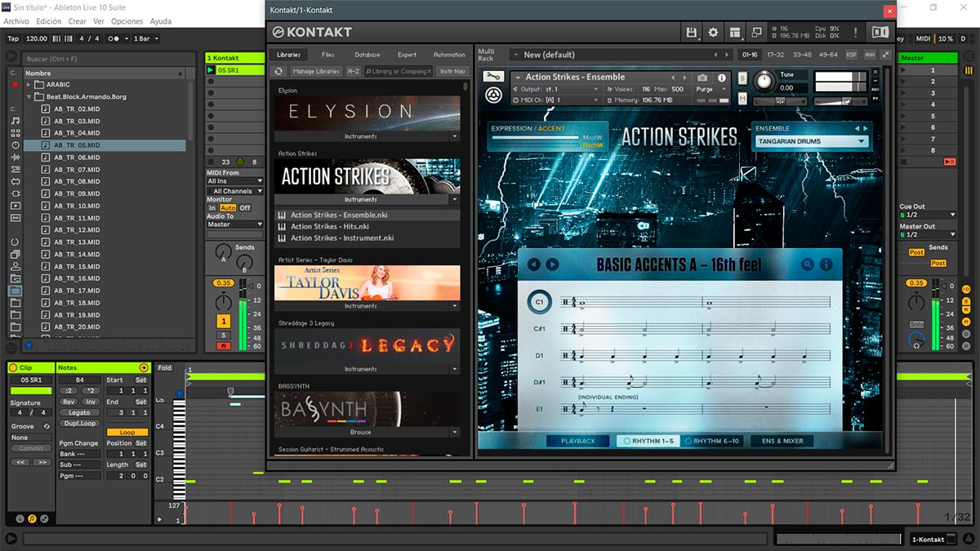Switch to Automation tab in Kontakt browser
Viewport: 980px width, 551px height.
tap(449, 55)
